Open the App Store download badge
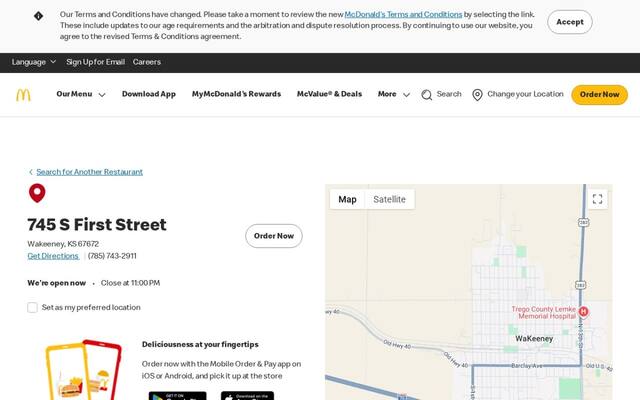Viewport: 640px width, 400px height. [x=247, y=396]
